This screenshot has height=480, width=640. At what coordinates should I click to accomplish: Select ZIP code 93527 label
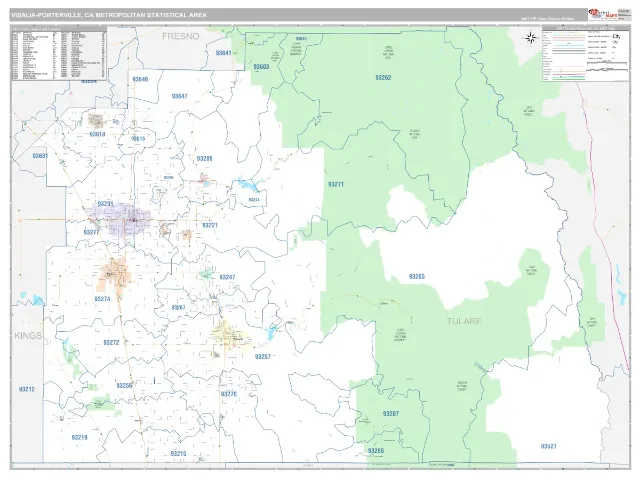click(548, 446)
